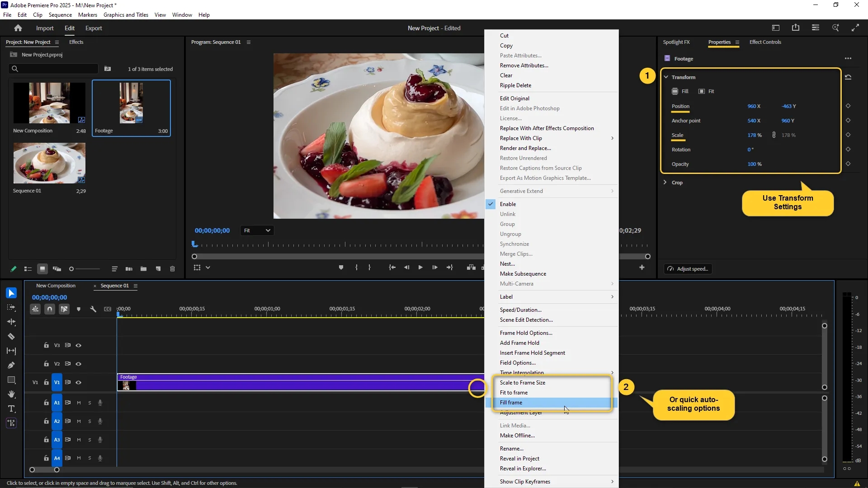Click the Home icon
Viewport: 868px width, 488px height.
[18, 28]
